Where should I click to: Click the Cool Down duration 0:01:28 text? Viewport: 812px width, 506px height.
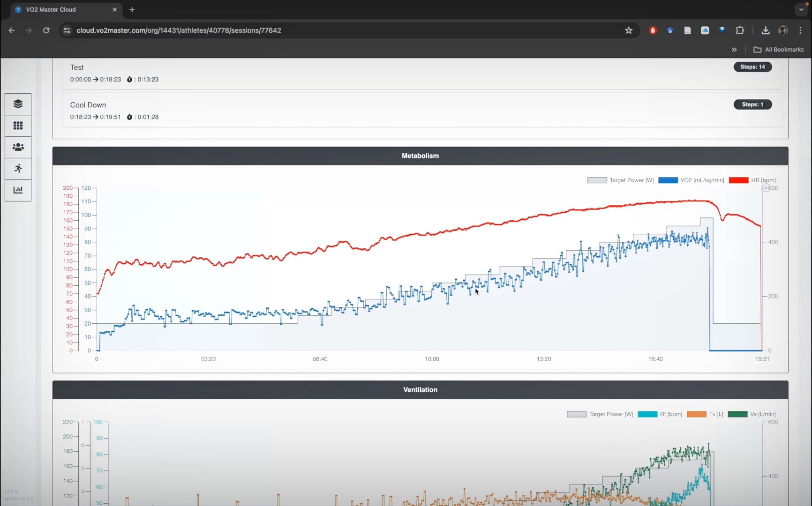tap(148, 117)
